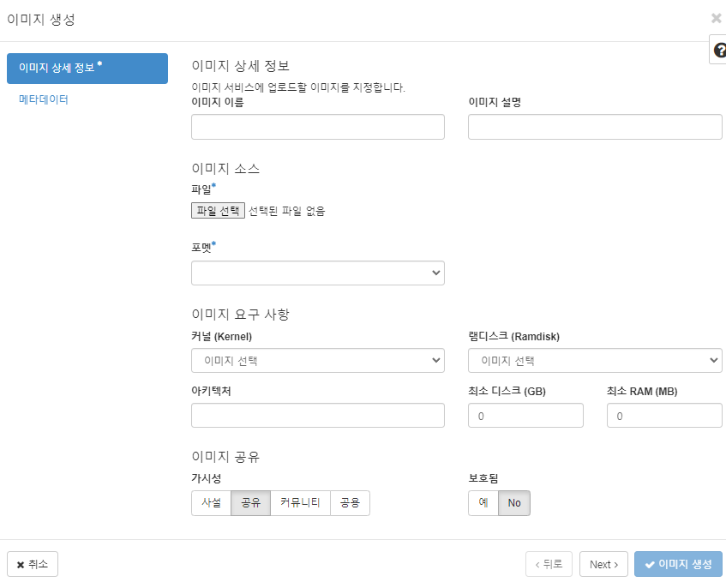Set visibility to 사설
The width and height of the screenshot is (726, 588).
click(211, 503)
